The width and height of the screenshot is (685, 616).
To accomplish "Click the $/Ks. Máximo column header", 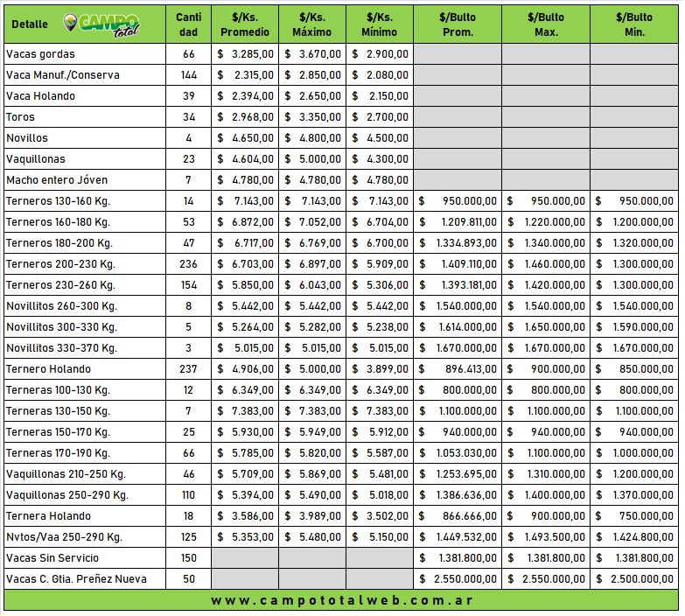I will [312, 24].
